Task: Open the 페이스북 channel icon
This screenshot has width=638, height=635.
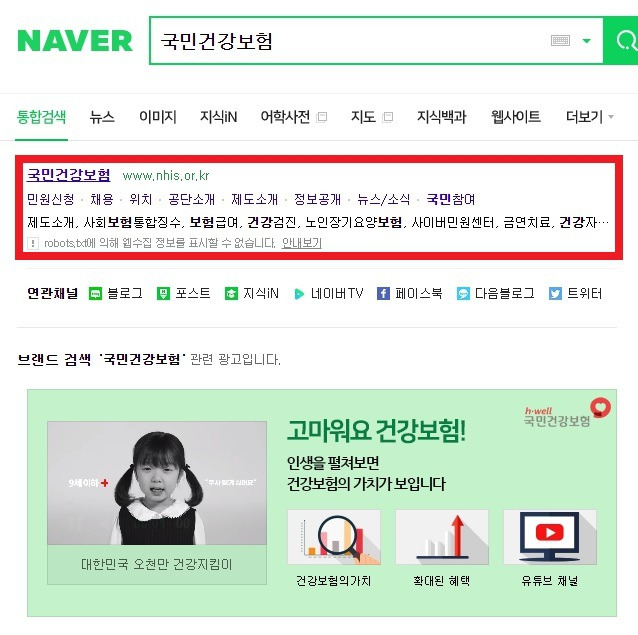Action: (x=383, y=293)
